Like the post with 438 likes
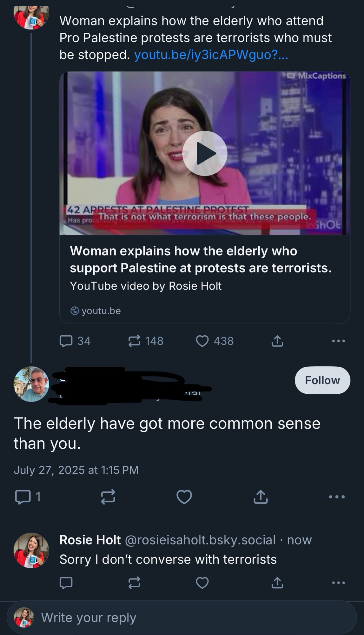 tap(202, 341)
